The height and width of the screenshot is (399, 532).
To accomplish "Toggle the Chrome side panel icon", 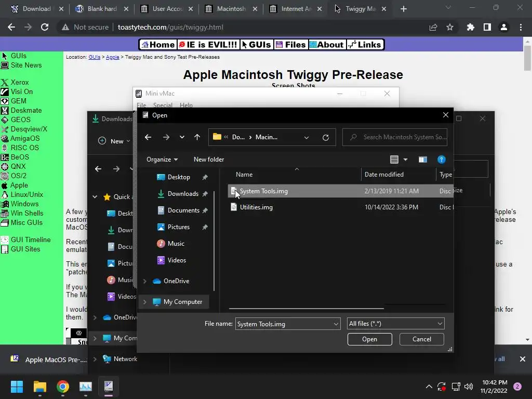I will pyautogui.click(x=487, y=27).
